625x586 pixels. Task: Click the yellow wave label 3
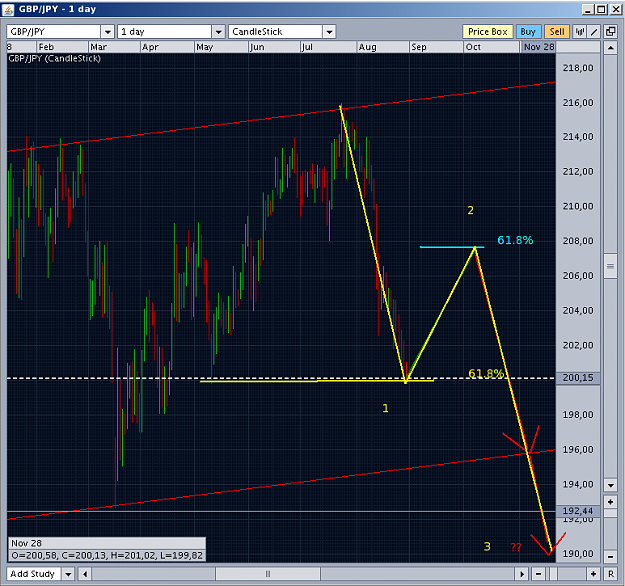[487, 547]
